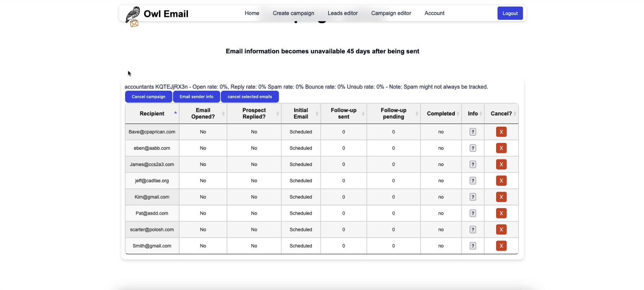Viewport: 644px width, 290px height.
Task: Click the Owl Email brand title
Action: click(166, 14)
